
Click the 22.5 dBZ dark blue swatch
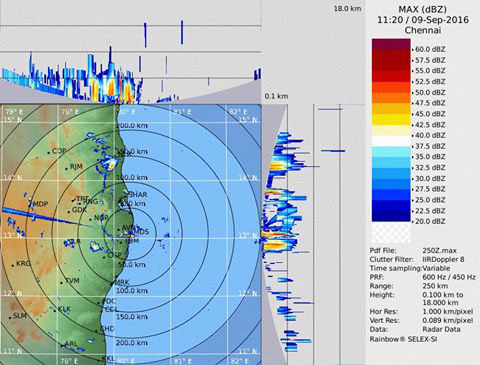tap(391, 205)
